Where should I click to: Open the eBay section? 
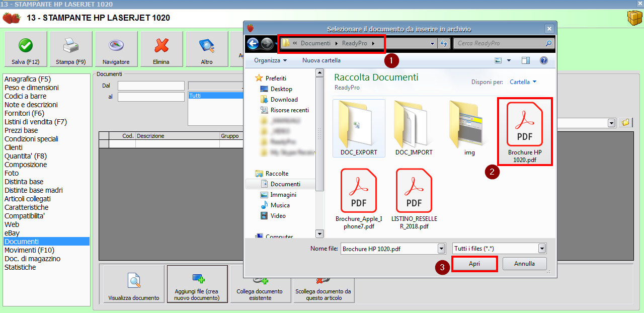point(12,233)
